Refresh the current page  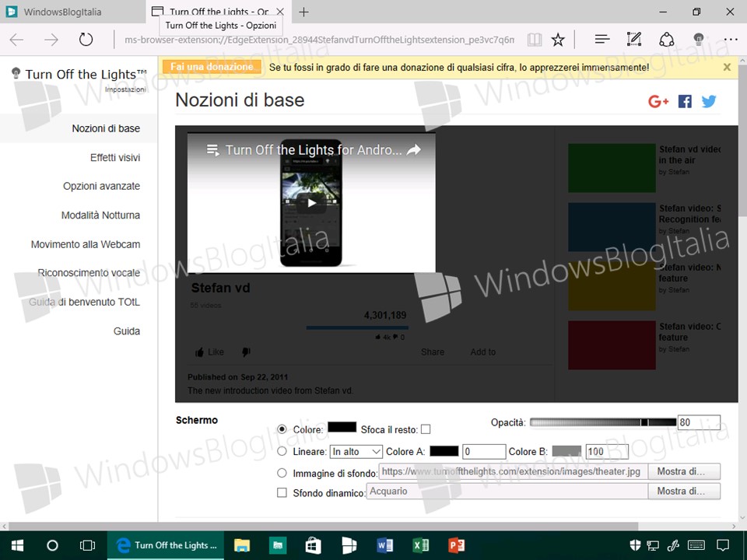click(x=86, y=40)
